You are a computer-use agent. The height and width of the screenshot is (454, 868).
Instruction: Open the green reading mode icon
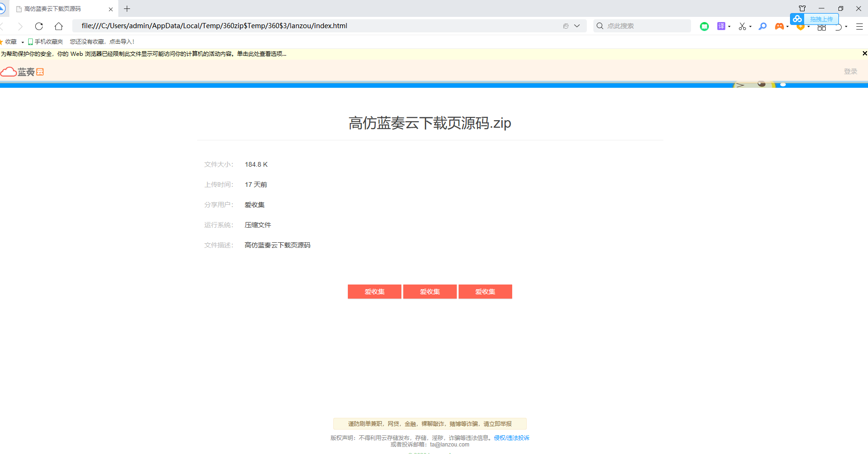click(704, 26)
